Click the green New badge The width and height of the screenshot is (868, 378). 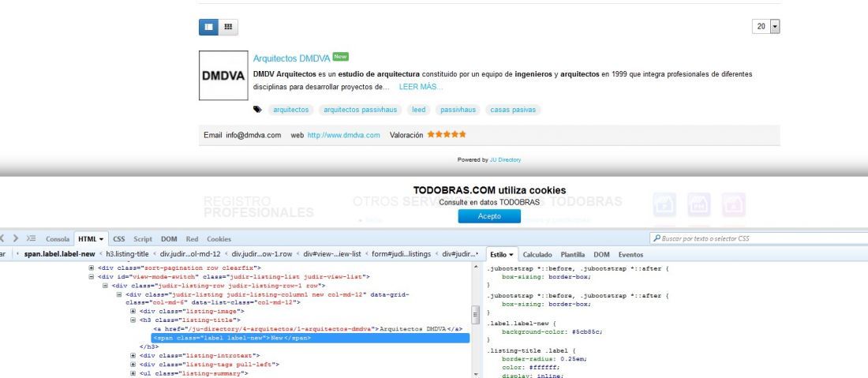tap(340, 57)
